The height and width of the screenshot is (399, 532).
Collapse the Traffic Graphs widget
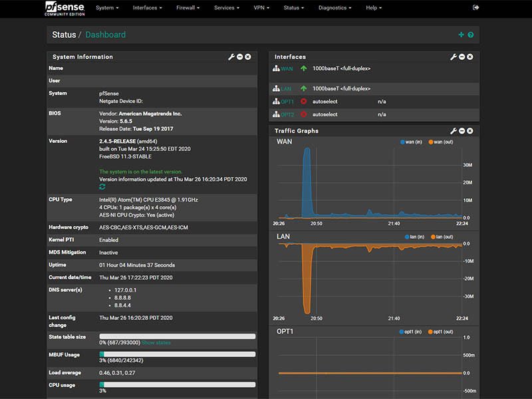tap(462, 131)
